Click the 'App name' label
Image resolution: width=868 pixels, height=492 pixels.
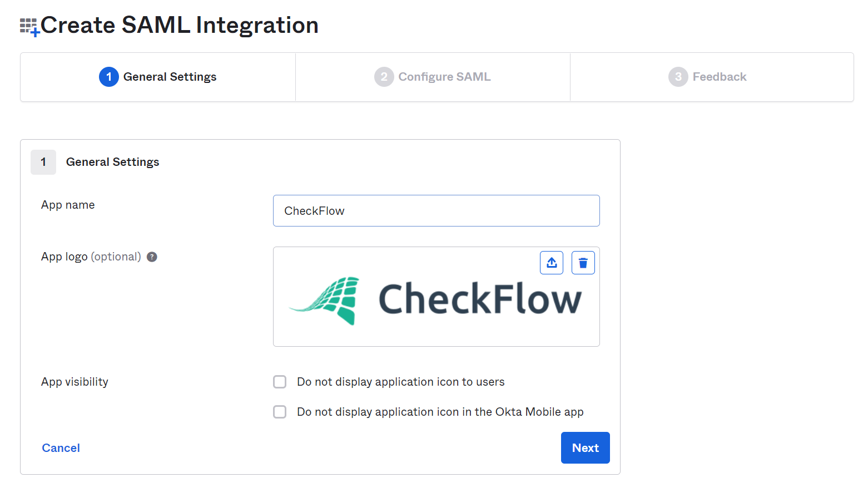pos(68,205)
